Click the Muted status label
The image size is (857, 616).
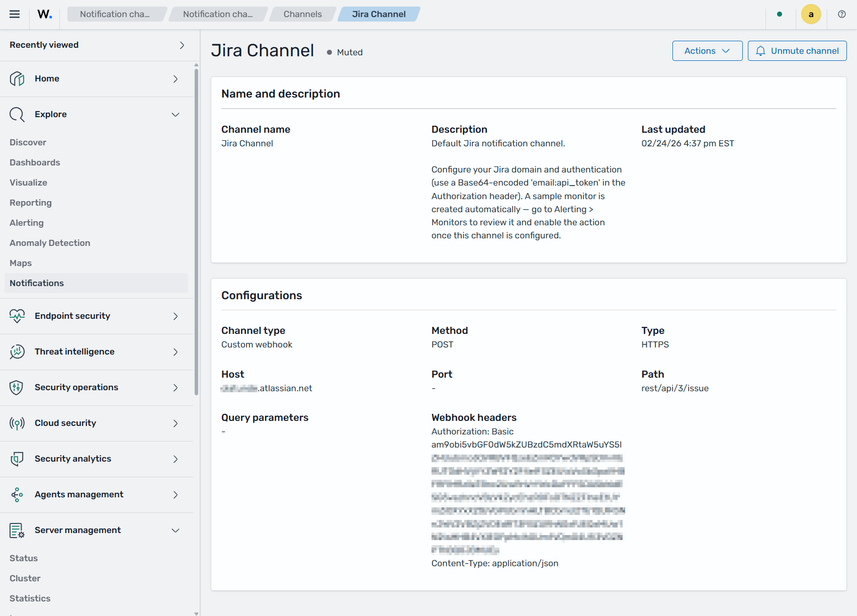pos(350,52)
